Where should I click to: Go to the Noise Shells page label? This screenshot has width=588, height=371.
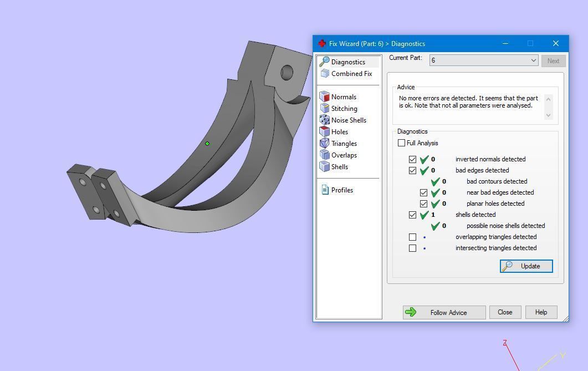coord(349,120)
